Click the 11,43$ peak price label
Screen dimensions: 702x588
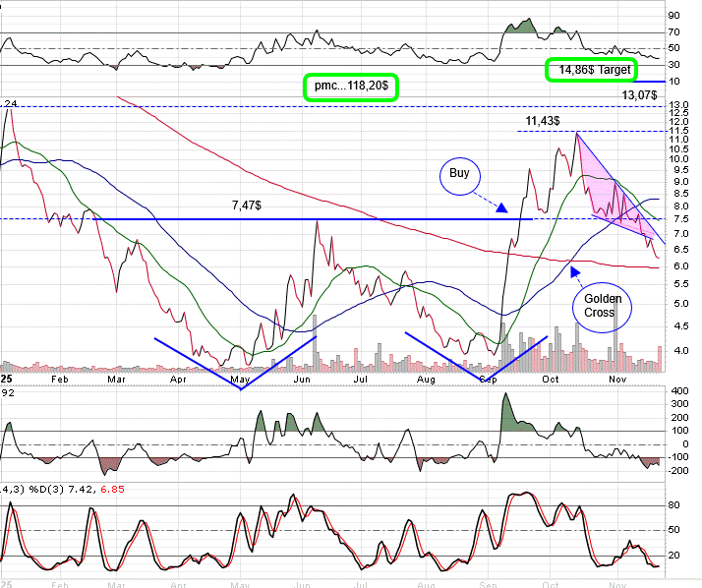(x=543, y=120)
